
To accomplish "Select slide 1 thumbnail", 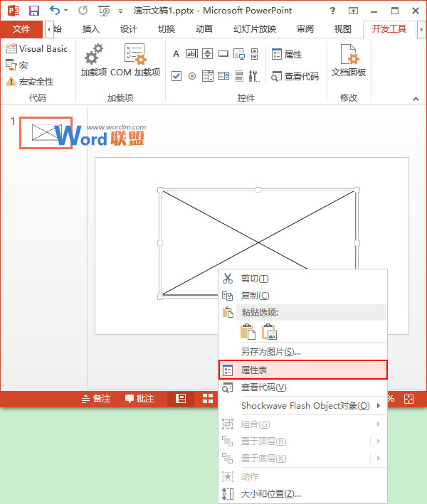I will [x=46, y=133].
